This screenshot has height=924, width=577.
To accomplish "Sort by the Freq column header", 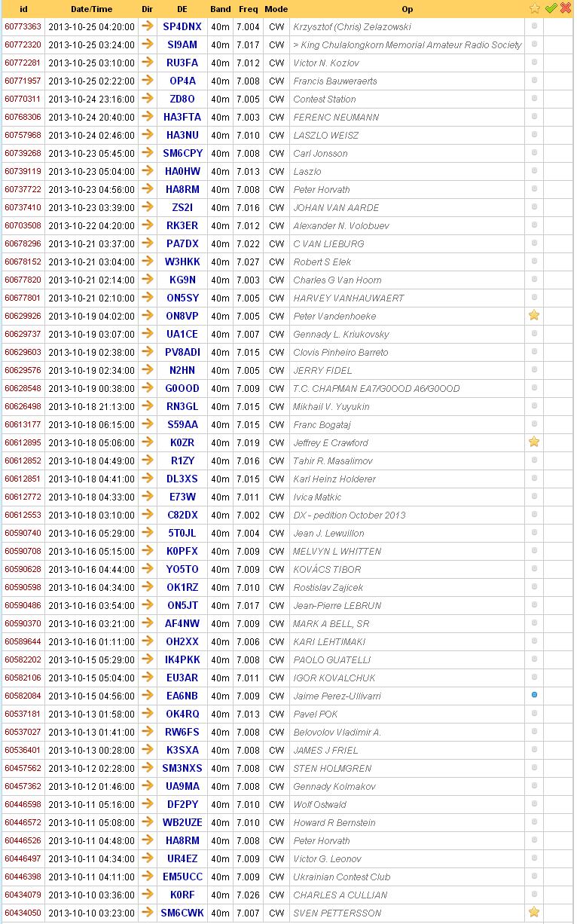I will point(248,9).
